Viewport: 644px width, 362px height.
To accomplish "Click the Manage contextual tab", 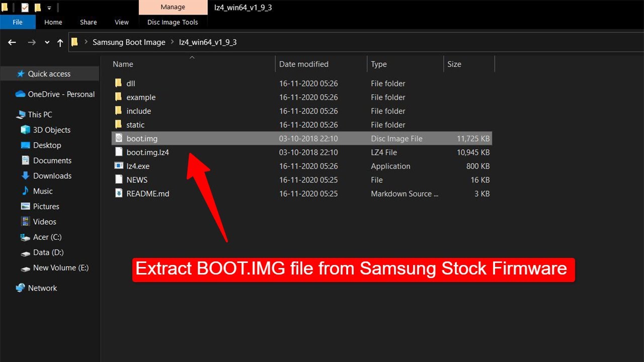I will click(173, 7).
